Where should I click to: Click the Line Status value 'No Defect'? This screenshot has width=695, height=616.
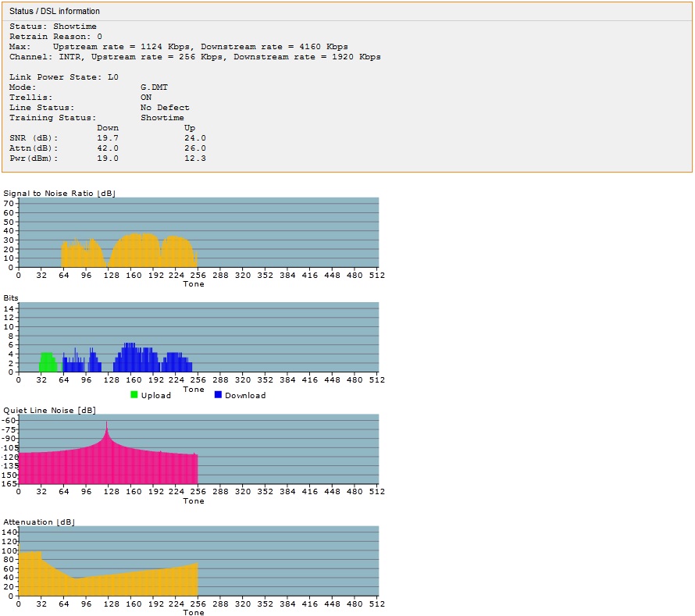(x=165, y=108)
